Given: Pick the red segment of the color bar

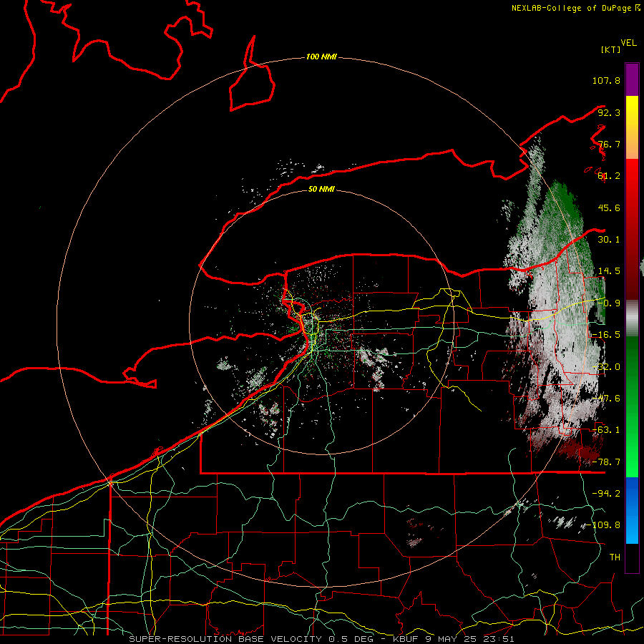Looking at the screenshot, I should tap(632, 229).
